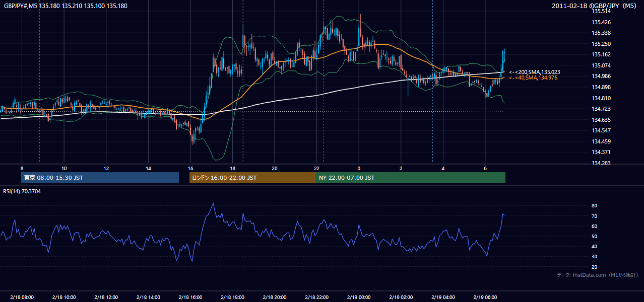The width and height of the screenshot is (644, 302).
Task: Click the 2/18 10:00 bottom date label
Action: coord(64,297)
